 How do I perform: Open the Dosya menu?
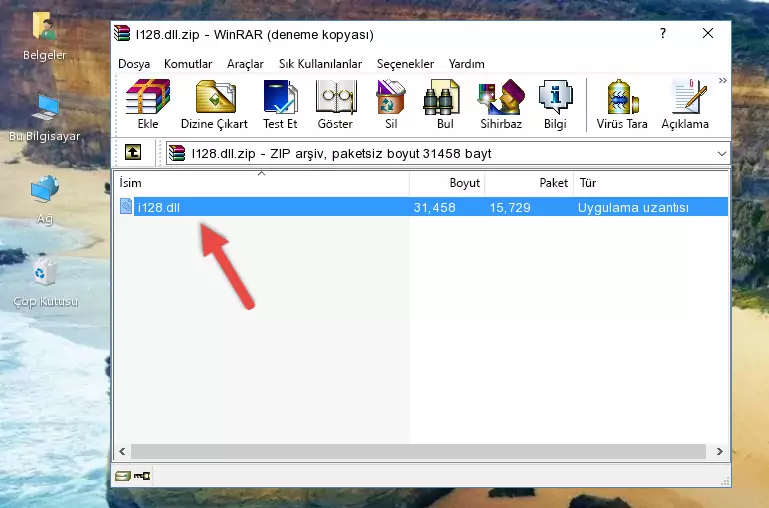[134, 64]
